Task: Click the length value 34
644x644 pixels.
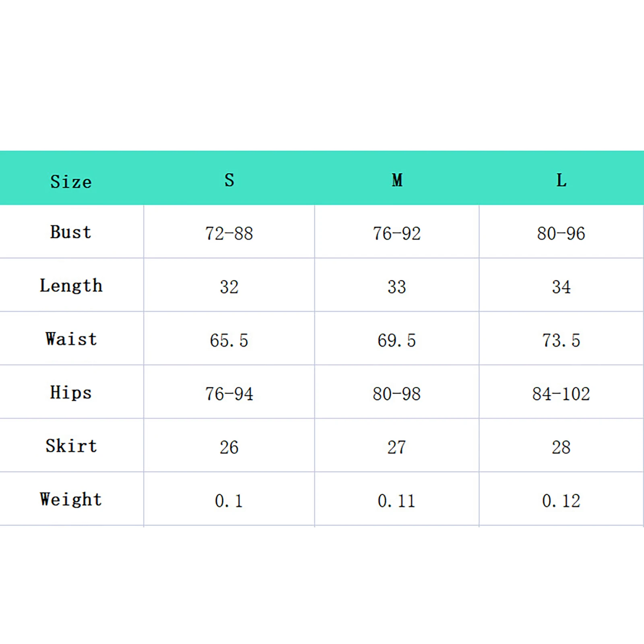Action: 561,287
